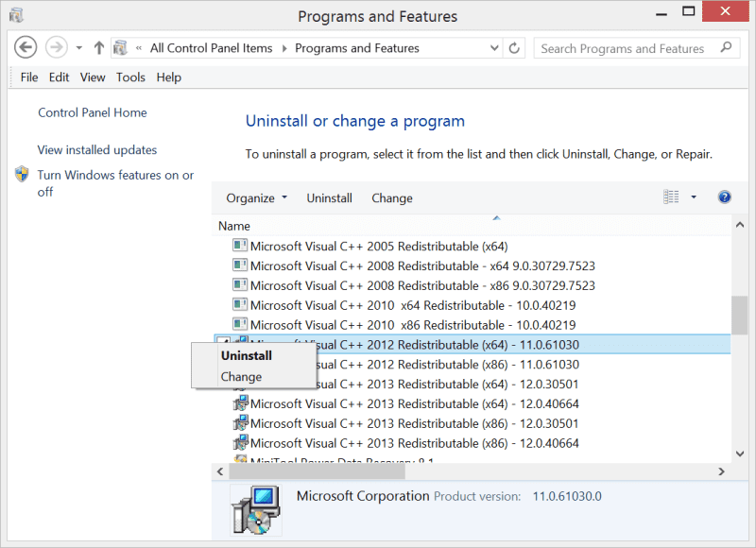This screenshot has height=548, width=756.
Task: Expand the address bar history dropdown
Action: (x=494, y=48)
